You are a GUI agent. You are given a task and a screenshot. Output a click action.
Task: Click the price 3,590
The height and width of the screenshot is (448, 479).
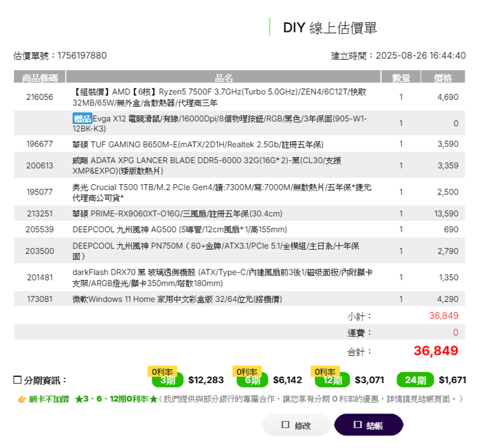click(x=448, y=144)
